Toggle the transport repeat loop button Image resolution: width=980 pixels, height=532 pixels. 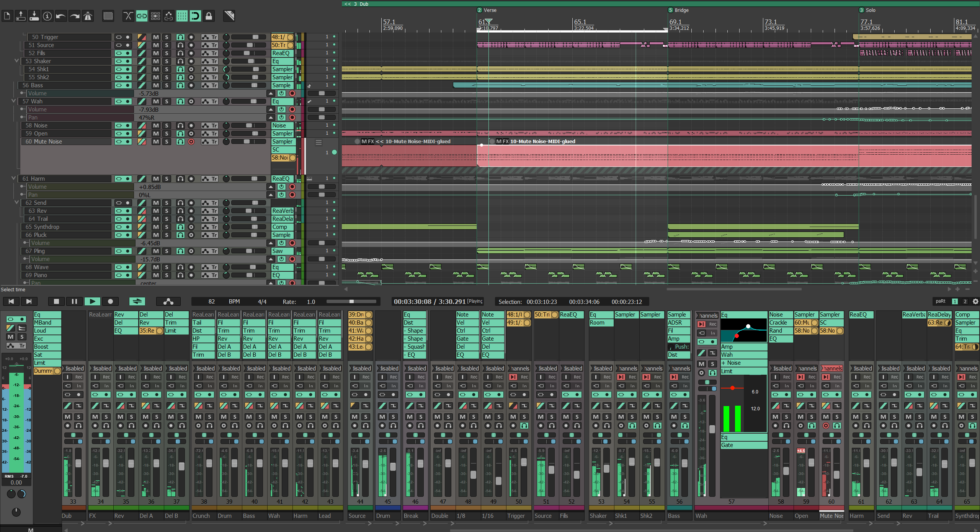click(x=137, y=302)
